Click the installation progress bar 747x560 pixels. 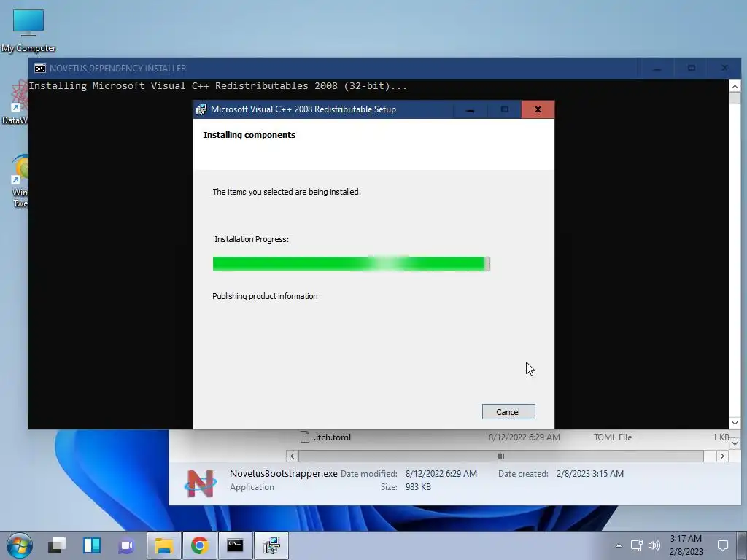pyautogui.click(x=351, y=263)
